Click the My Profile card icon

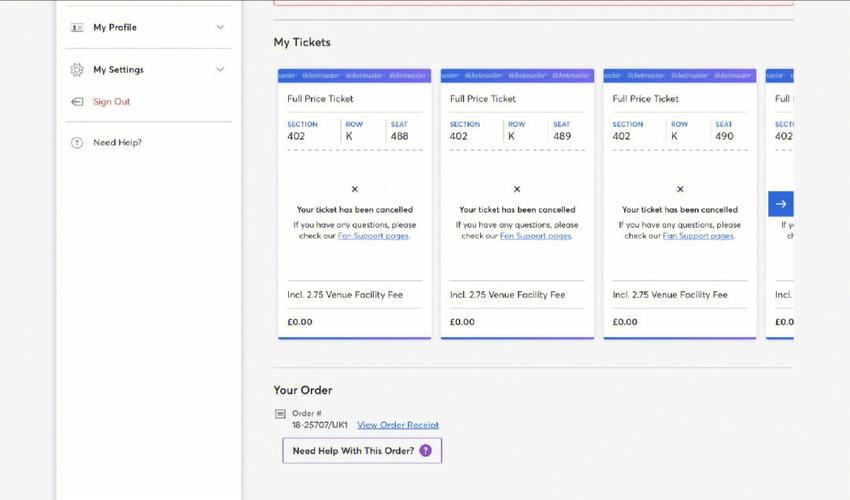pos(77,27)
